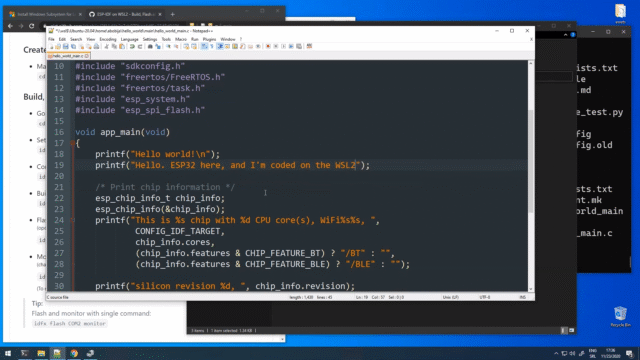Viewport: 640px width, 360px height.
Task: Switch to Install Windows Subsystem browser tab
Action: click(46, 14)
